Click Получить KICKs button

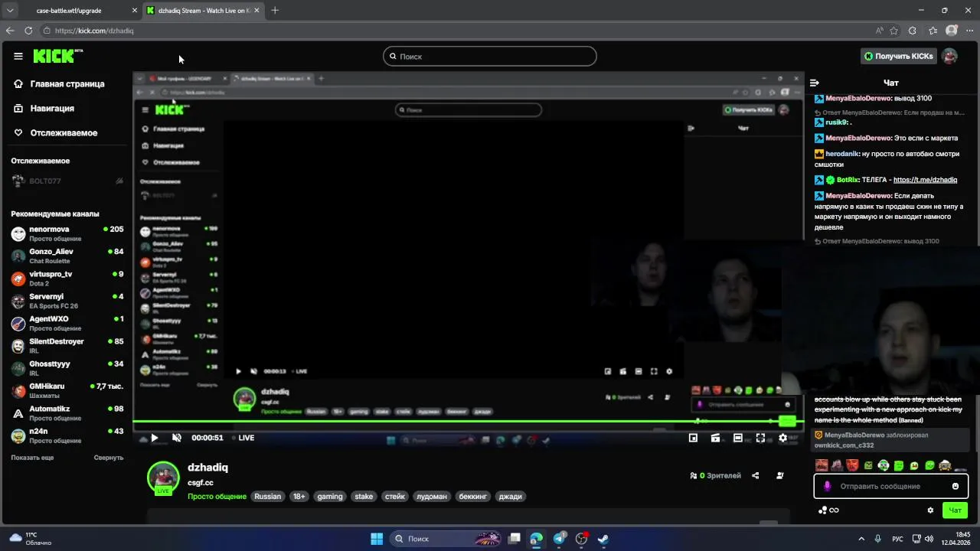pyautogui.click(x=898, y=56)
